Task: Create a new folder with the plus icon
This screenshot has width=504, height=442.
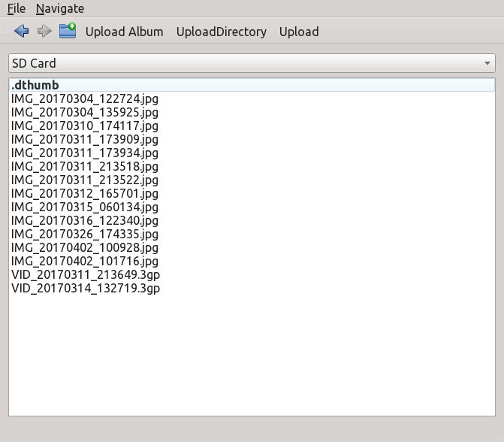Action: click(68, 31)
